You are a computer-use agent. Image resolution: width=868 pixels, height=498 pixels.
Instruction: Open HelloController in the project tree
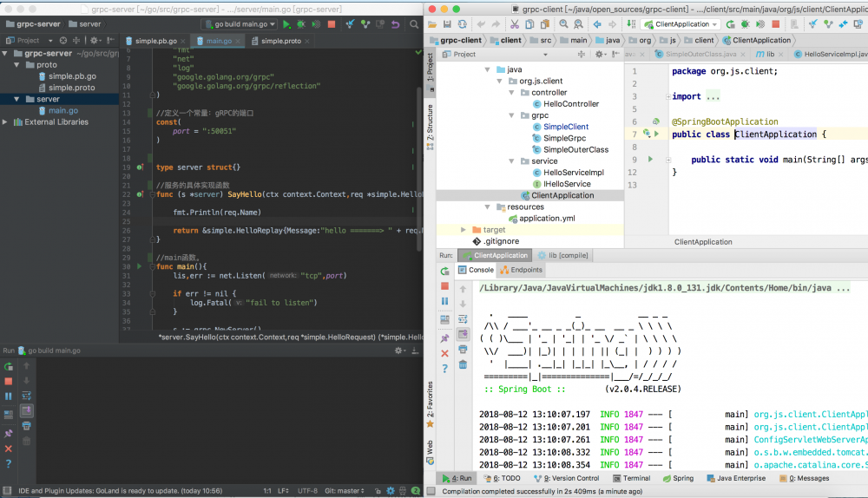coord(570,104)
